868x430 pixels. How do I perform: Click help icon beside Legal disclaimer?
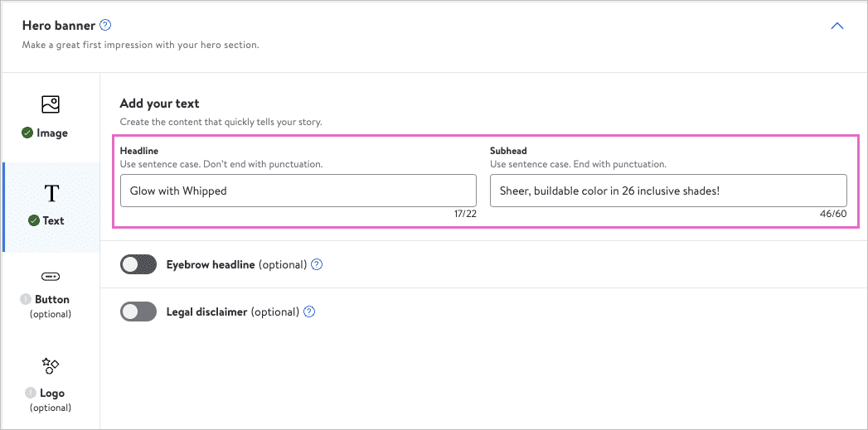(x=309, y=312)
